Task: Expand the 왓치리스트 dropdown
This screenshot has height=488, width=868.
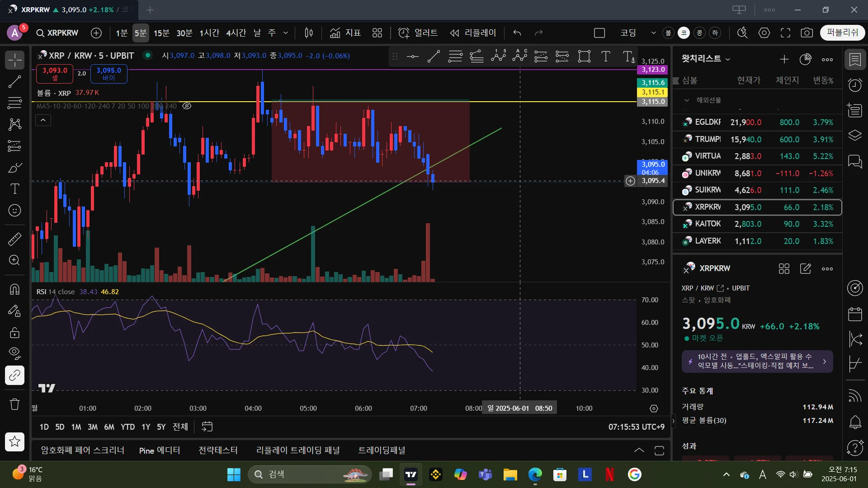Action: (728, 59)
